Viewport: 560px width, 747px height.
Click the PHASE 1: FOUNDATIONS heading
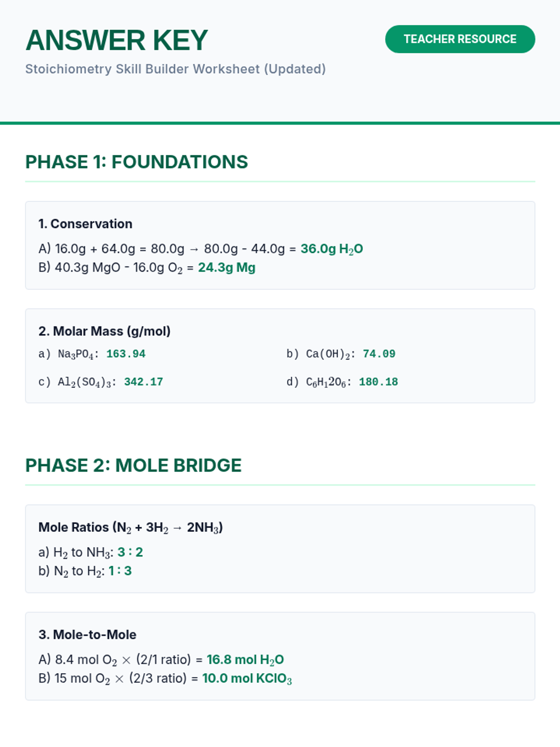coord(136,162)
